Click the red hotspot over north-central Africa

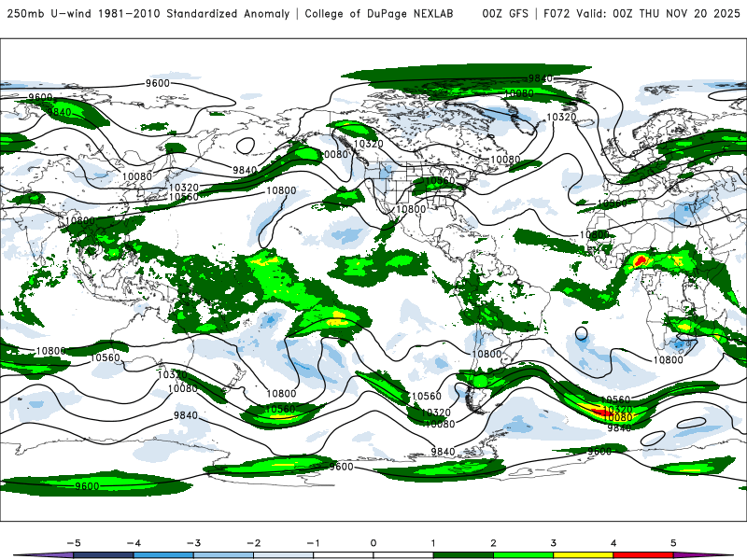point(641,260)
